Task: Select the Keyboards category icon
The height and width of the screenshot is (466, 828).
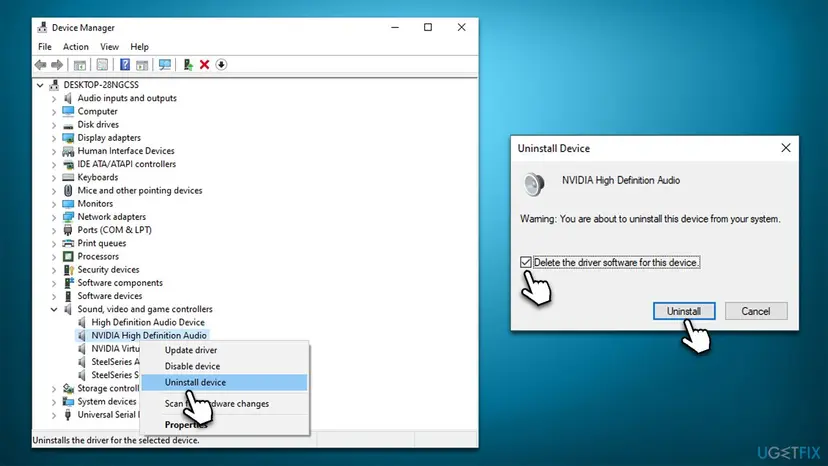Action: click(68, 178)
